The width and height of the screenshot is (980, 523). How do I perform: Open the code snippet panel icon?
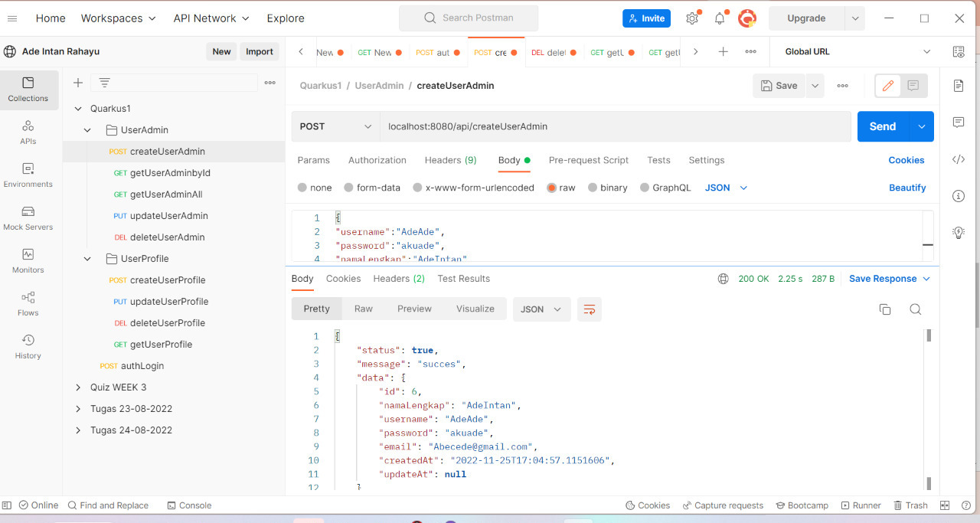click(x=958, y=159)
